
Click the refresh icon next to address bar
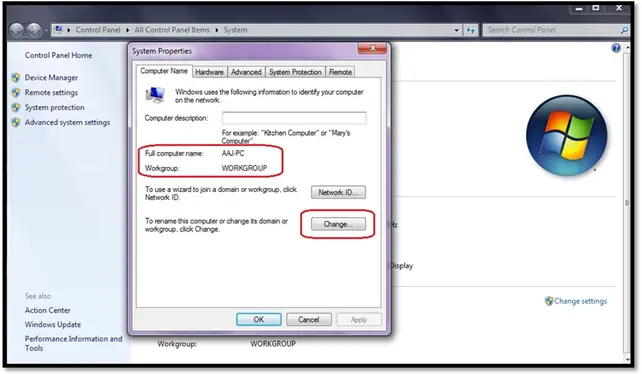(x=470, y=30)
